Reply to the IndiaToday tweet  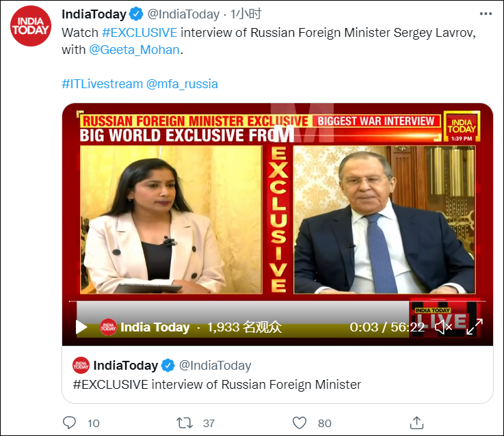(x=70, y=423)
